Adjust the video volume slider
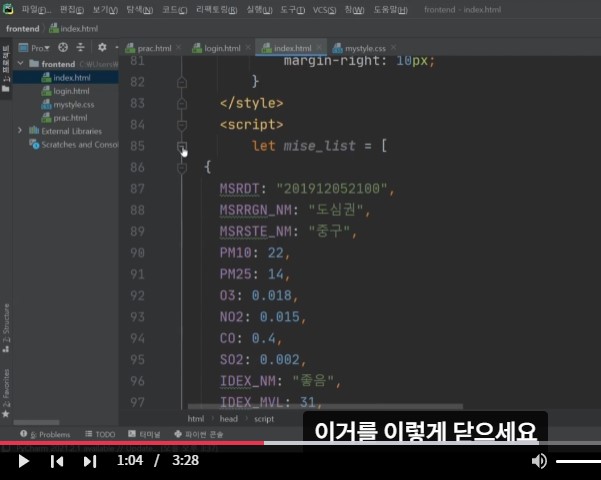This screenshot has height=480, width=601. pos(578,461)
